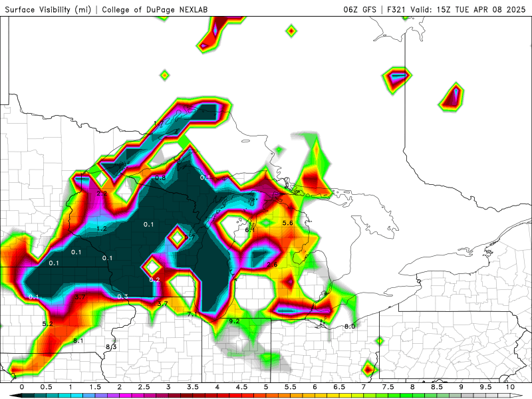
Task: Click the legend scale label "5"
Action: [266, 387]
